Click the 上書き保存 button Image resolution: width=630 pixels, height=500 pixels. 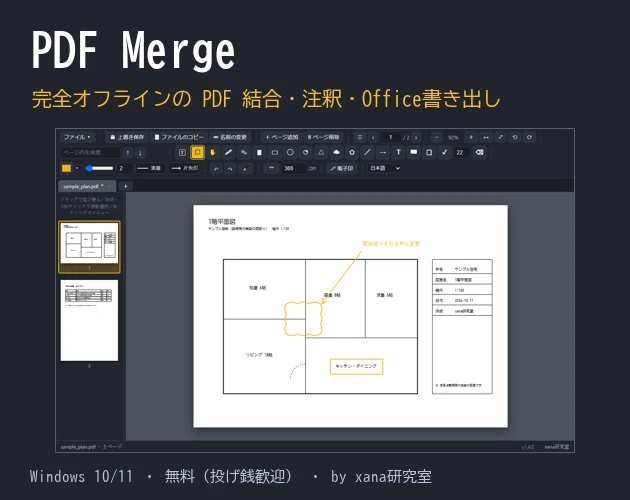coord(127,137)
